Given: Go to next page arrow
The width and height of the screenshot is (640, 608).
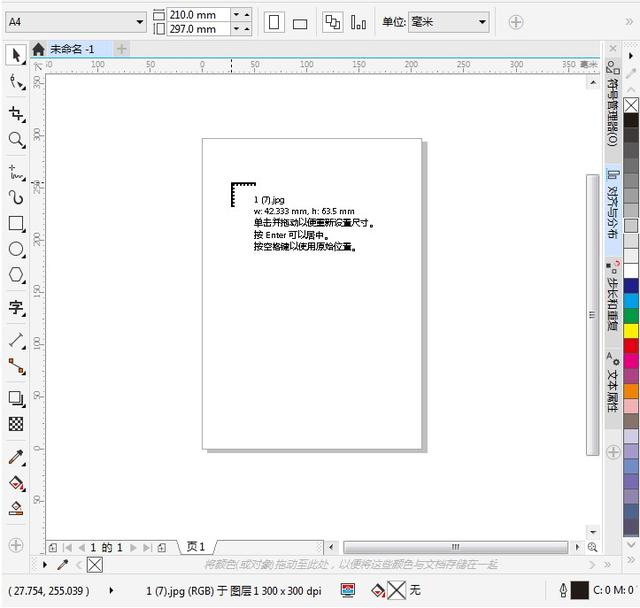Looking at the screenshot, I should [133, 548].
